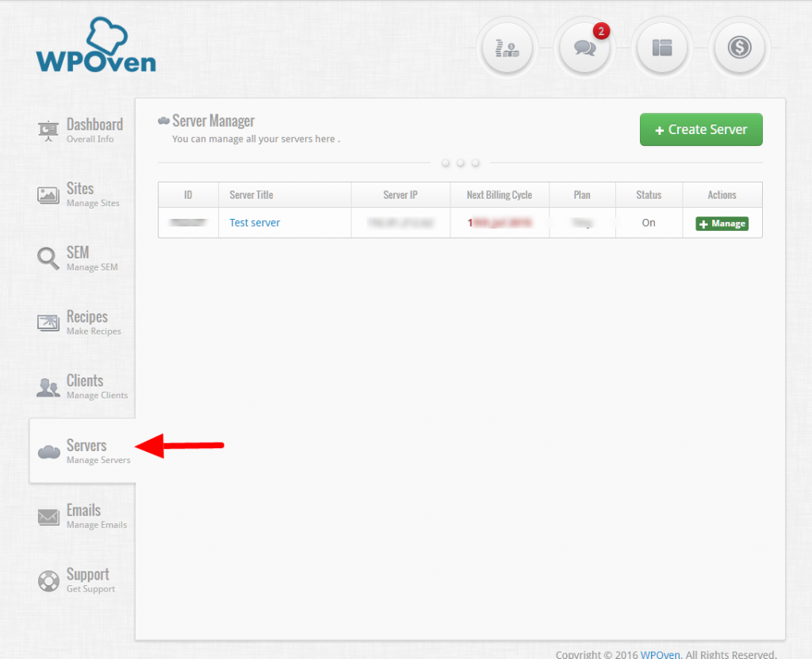Click the Actions column header
This screenshot has height=659, width=812.
pyautogui.click(x=722, y=195)
